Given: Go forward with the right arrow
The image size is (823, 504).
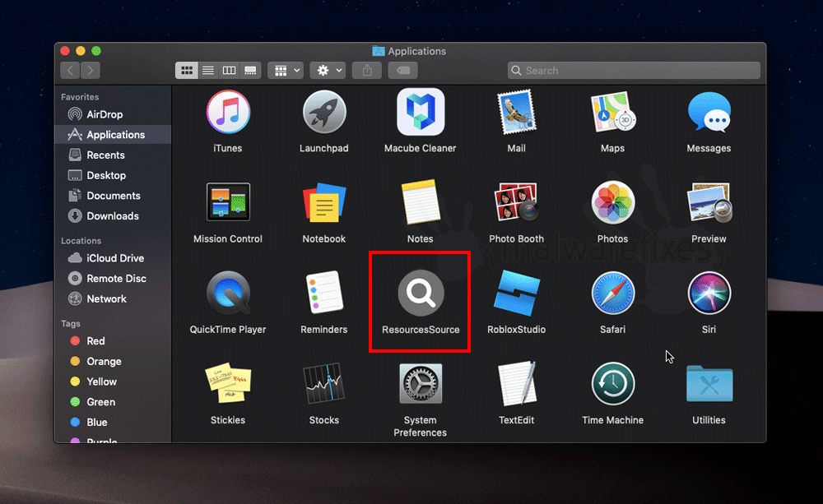Looking at the screenshot, I should coord(91,70).
